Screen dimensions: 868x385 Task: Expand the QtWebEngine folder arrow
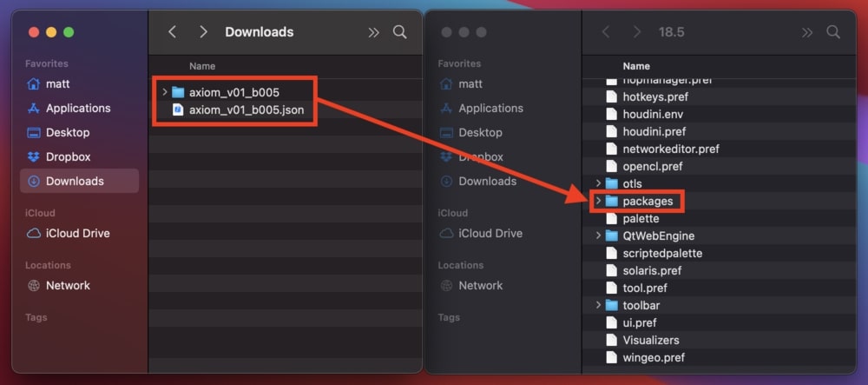598,236
